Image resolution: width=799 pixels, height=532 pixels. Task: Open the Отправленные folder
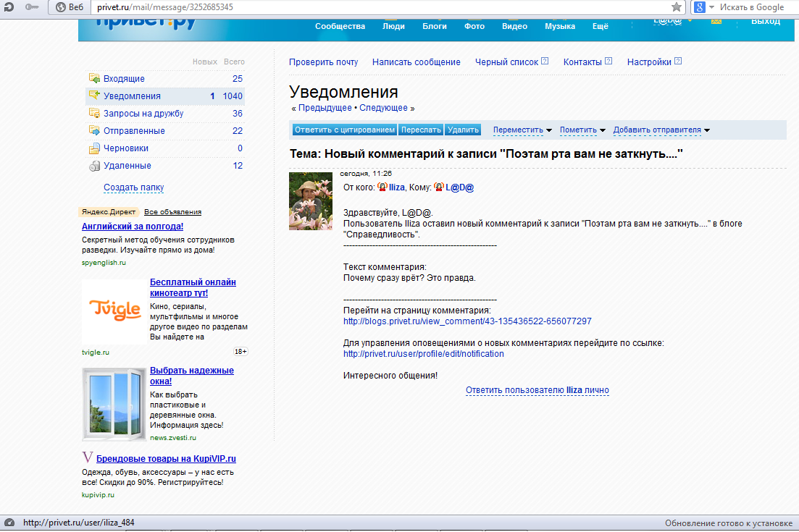pos(134,130)
